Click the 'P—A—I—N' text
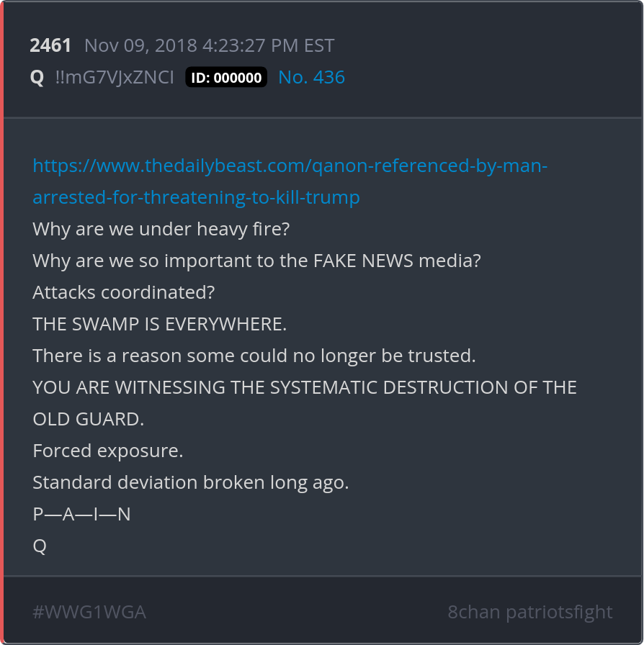Viewport: 644px width, 645px height. click(x=81, y=514)
